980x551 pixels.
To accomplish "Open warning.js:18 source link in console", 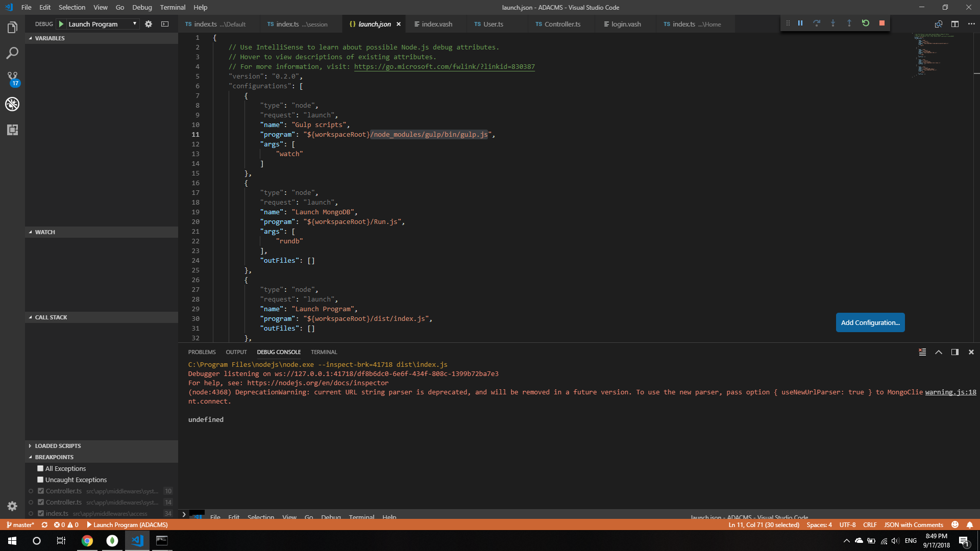I will [950, 392].
